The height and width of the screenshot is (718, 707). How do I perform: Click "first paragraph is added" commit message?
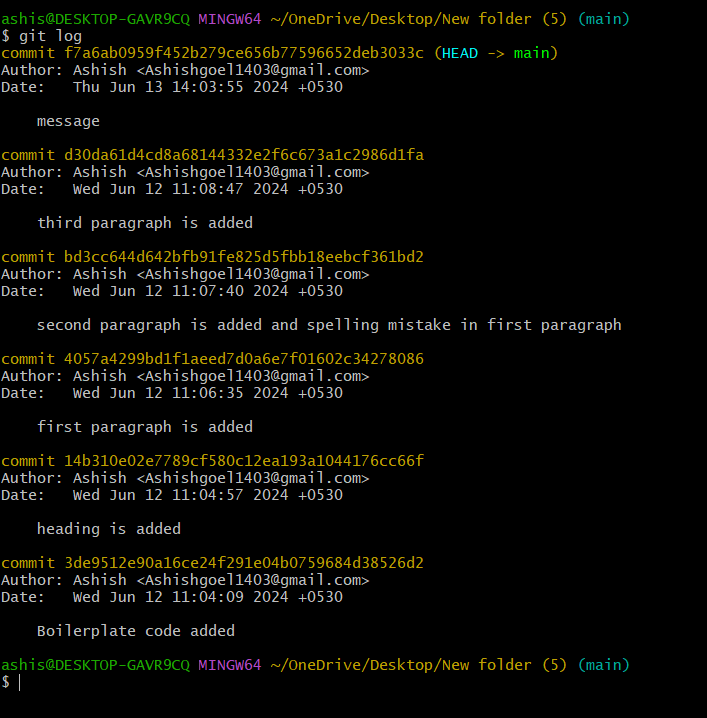(x=145, y=427)
